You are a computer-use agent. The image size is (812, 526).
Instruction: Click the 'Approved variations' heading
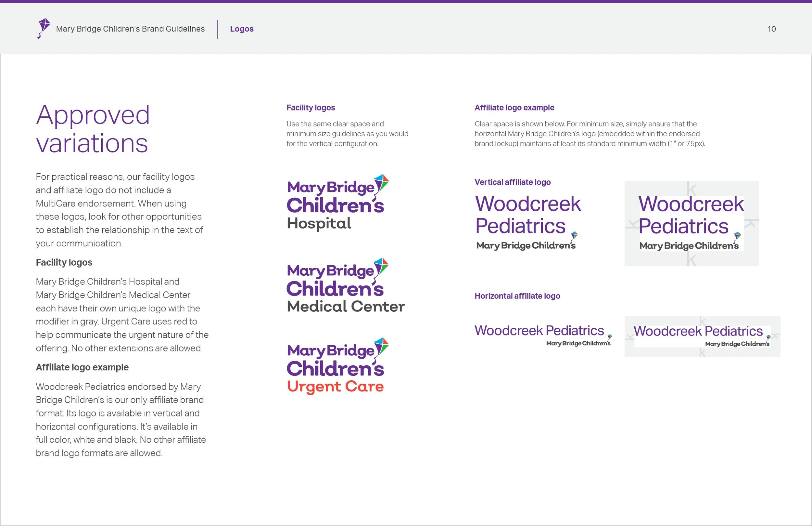pyautogui.click(x=93, y=129)
